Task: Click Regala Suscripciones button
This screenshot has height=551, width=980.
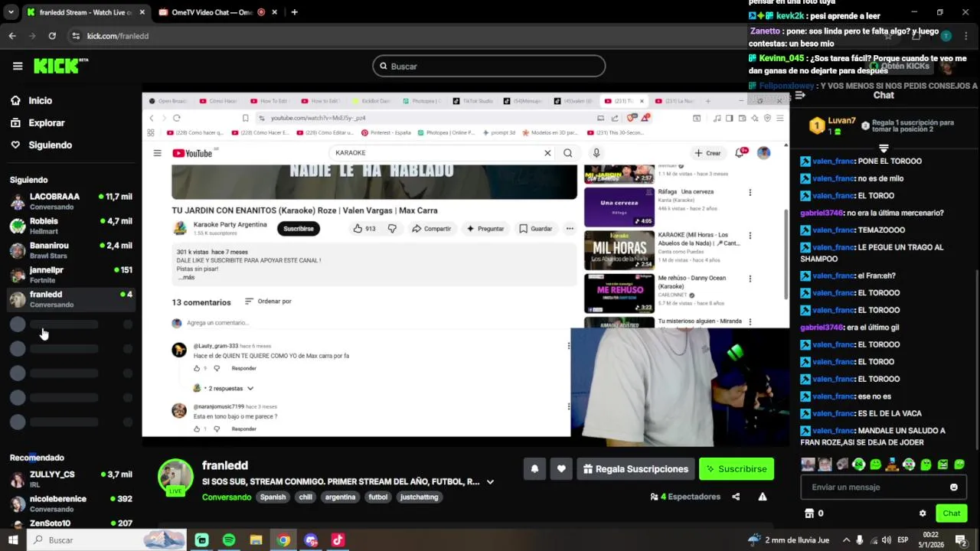Action: tap(635, 469)
